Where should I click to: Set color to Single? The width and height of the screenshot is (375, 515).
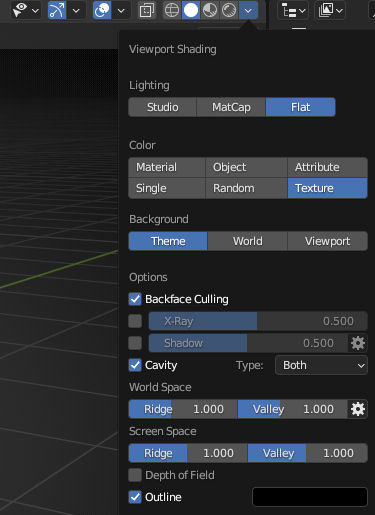[x=167, y=188]
